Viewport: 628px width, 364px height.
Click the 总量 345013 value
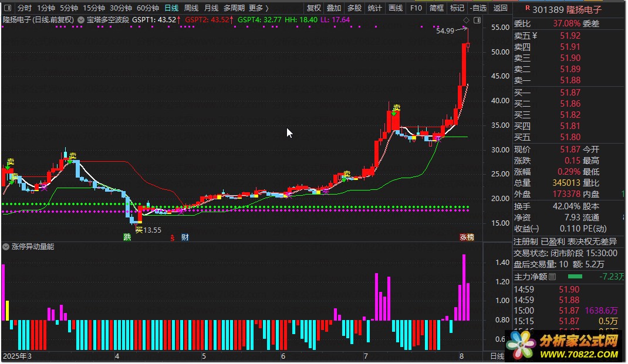pos(566,183)
